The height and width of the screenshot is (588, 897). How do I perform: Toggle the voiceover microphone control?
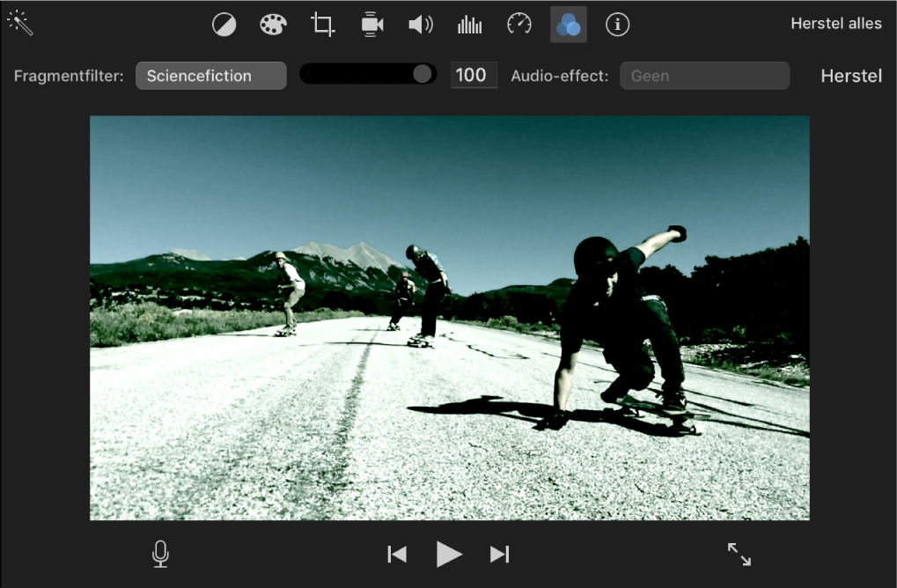coord(160,554)
